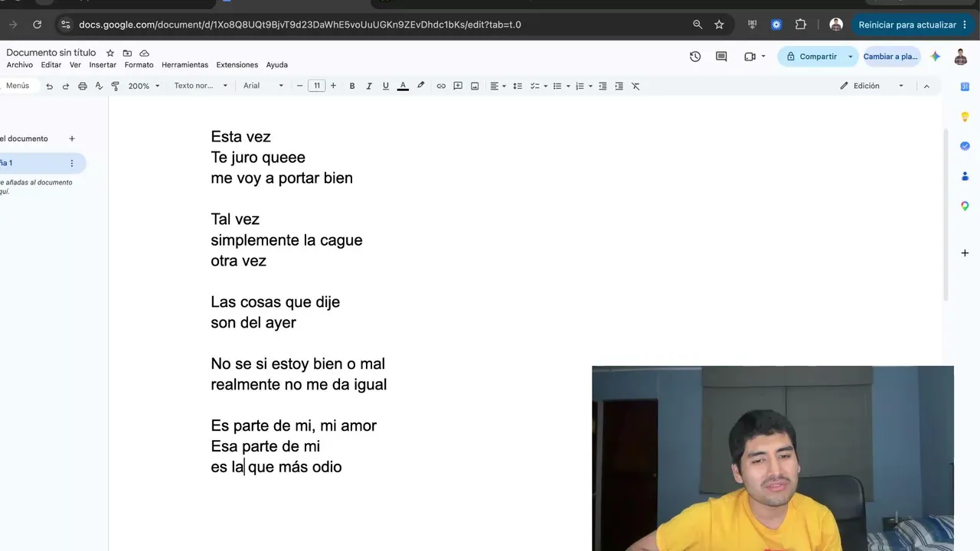
Task: Open the Archivo menu
Action: pos(20,65)
